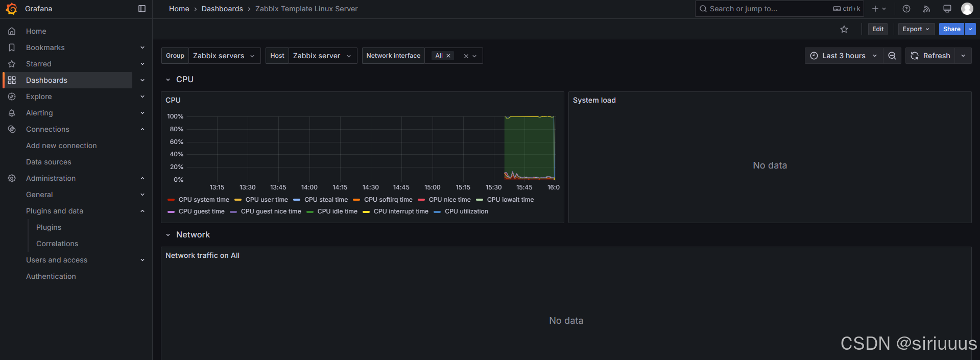Open Plugins menu item
The width and height of the screenshot is (980, 360).
pyautogui.click(x=49, y=227)
